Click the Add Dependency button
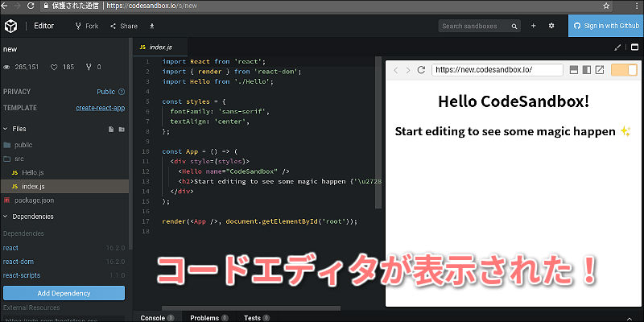The width and height of the screenshot is (644, 322). pyautogui.click(x=64, y=293)
